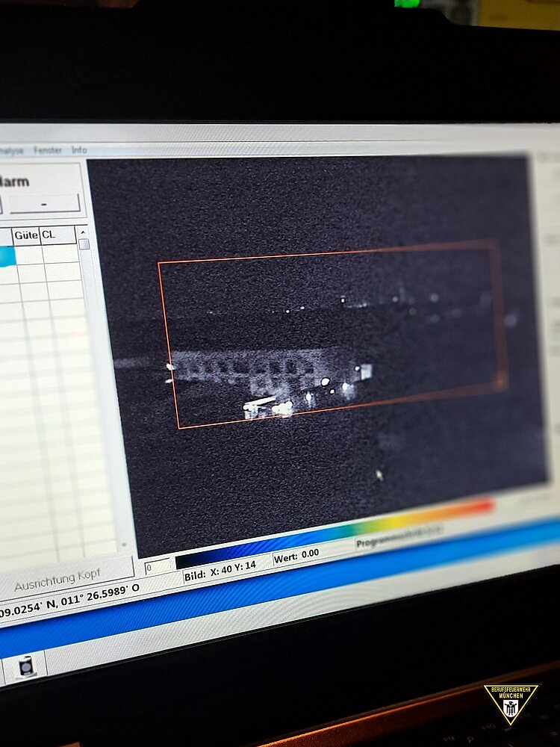Open the Analyse menu

click(12, 150)
